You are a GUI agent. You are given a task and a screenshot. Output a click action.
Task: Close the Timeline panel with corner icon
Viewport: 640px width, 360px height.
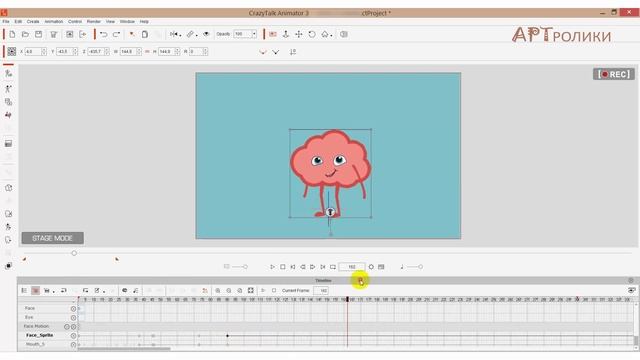click(631, 280)
